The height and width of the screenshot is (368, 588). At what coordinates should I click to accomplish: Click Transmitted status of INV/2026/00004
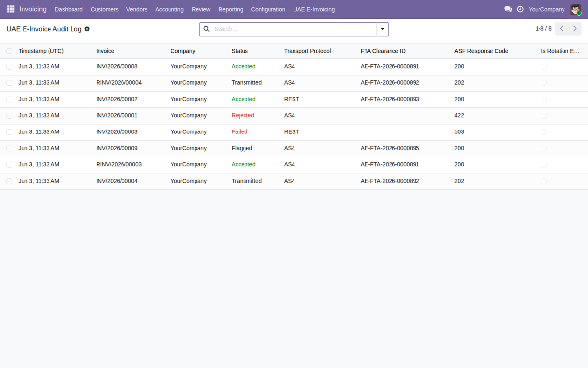coord(246,181)
